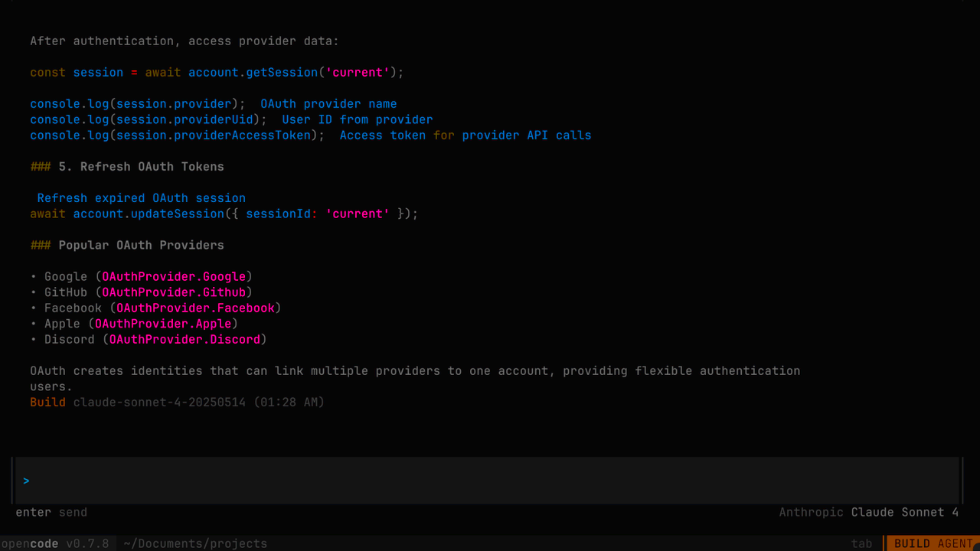980x551 pixels.
Task: Toggle the bullet for OAuthProvider.Google
Action: [x=33, y=276]
